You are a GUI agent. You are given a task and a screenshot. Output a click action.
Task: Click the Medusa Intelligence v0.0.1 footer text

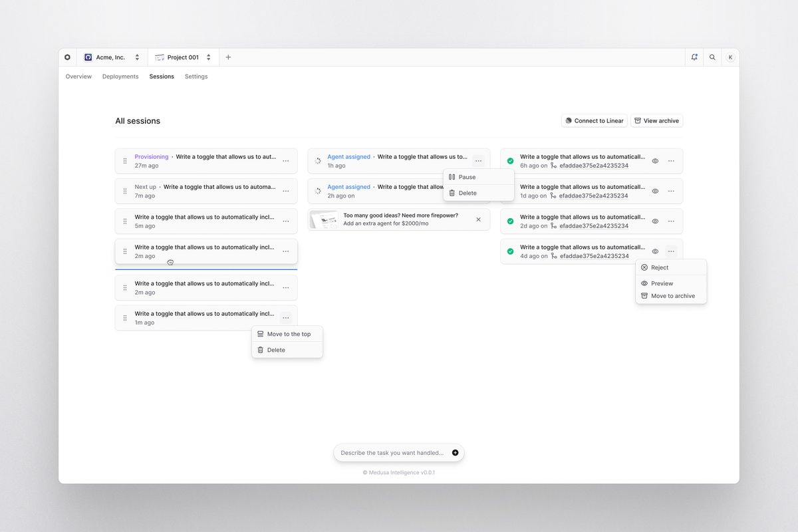399,473
